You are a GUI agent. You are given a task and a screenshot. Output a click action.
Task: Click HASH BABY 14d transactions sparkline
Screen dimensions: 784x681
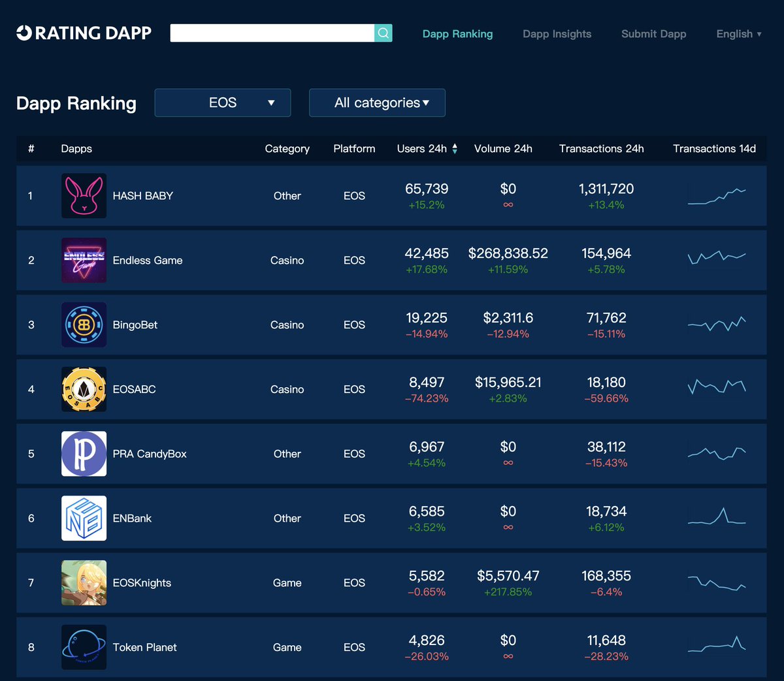pos(717,196)
